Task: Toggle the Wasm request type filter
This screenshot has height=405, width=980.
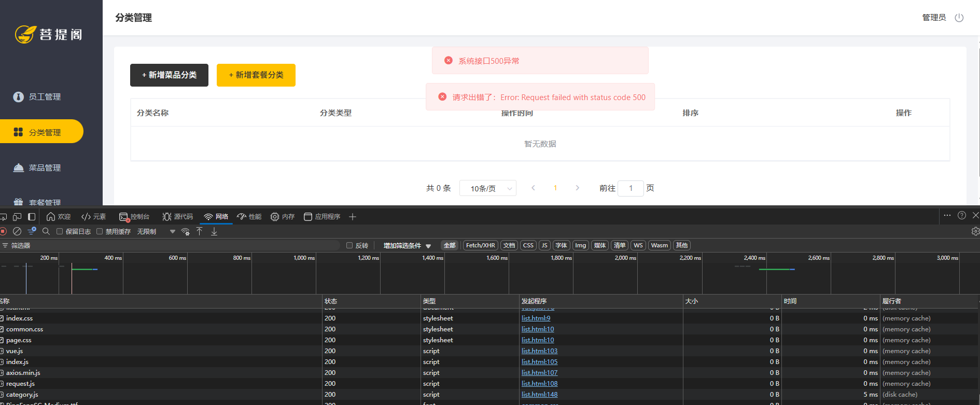Action: [x=660, y=245]
